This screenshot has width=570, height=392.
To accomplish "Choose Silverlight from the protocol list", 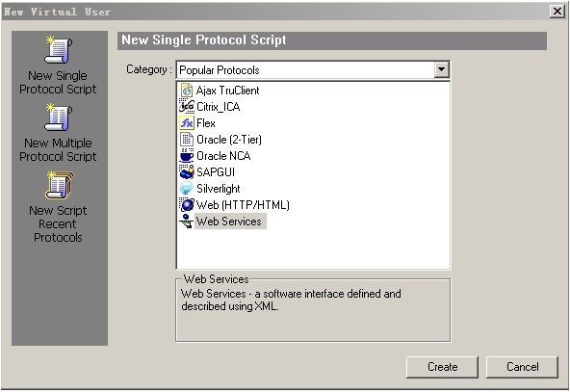I will (219, 189).
